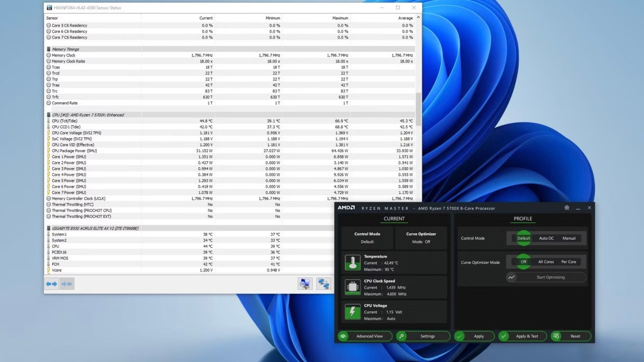Click the thermometer Temperature icon

click(353, 263)
